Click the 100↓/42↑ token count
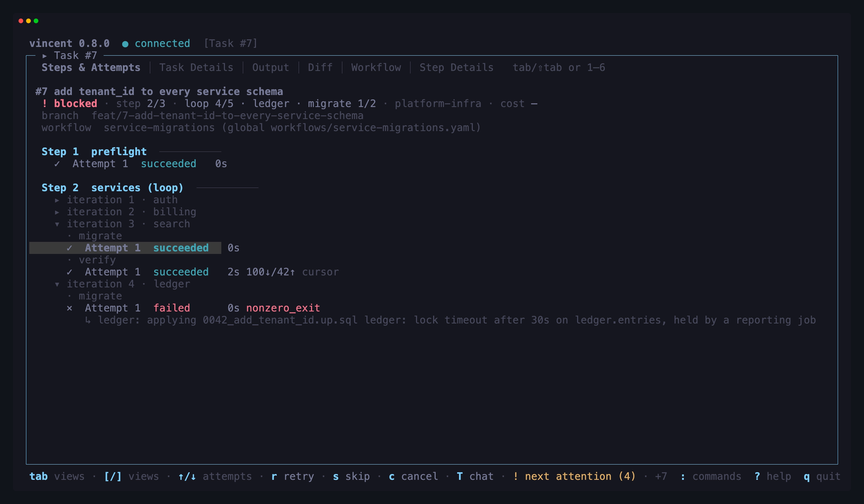 click(x=271, y=272)
